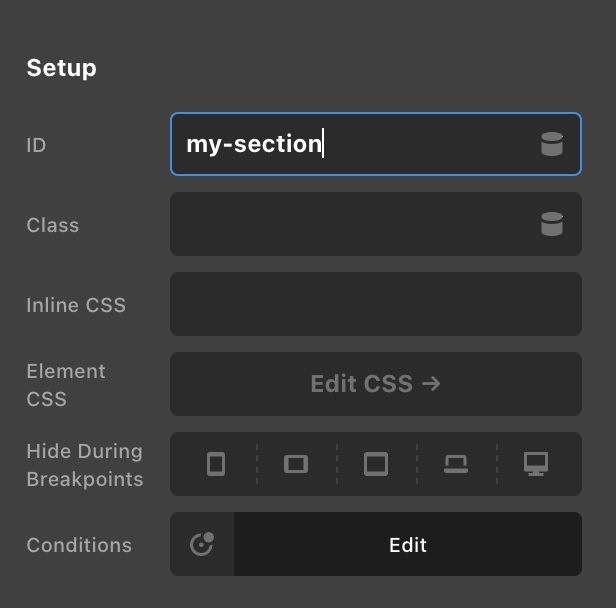Focus the Inline CSS input field
The height and width of the screenshot is (608, 616).
(376, 304)
